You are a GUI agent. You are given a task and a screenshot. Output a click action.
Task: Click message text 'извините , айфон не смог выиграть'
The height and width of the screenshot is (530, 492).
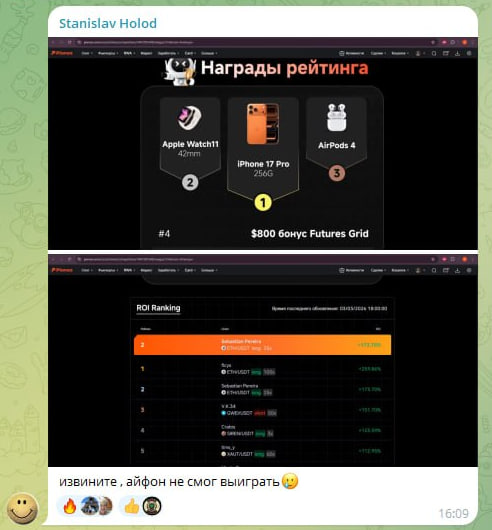[x=169, y=481]
